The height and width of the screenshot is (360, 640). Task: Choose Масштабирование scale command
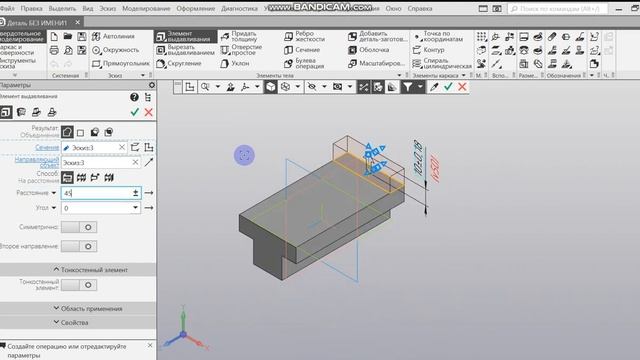[376, 63]
